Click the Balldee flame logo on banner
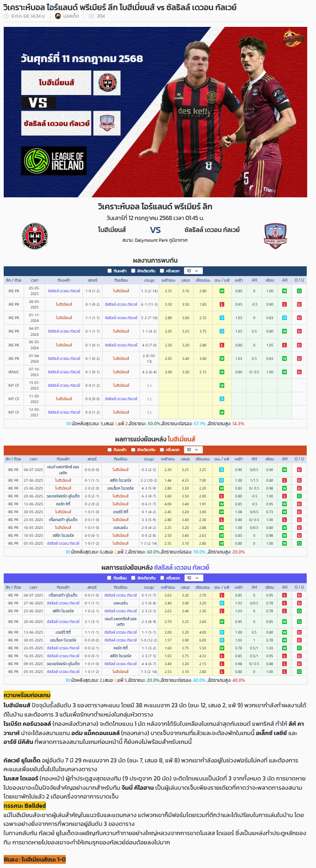 point(293,38)
